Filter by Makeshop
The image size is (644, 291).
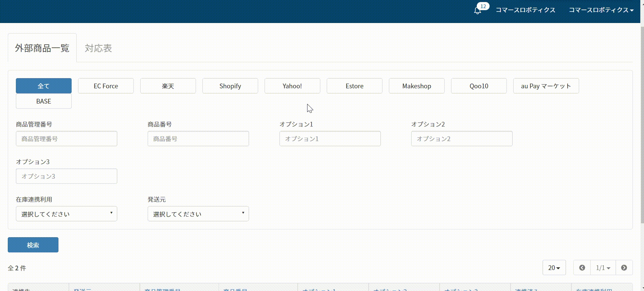click(417, 86)
